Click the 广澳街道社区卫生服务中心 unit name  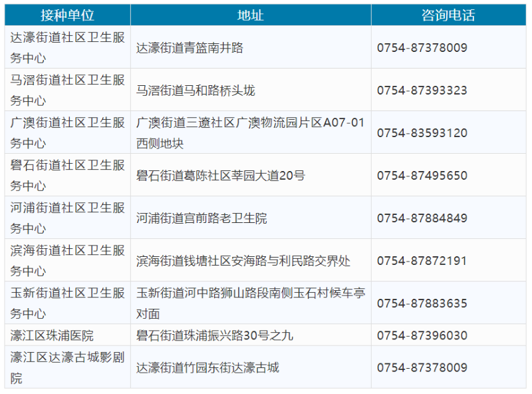click(x=67, y=132)
